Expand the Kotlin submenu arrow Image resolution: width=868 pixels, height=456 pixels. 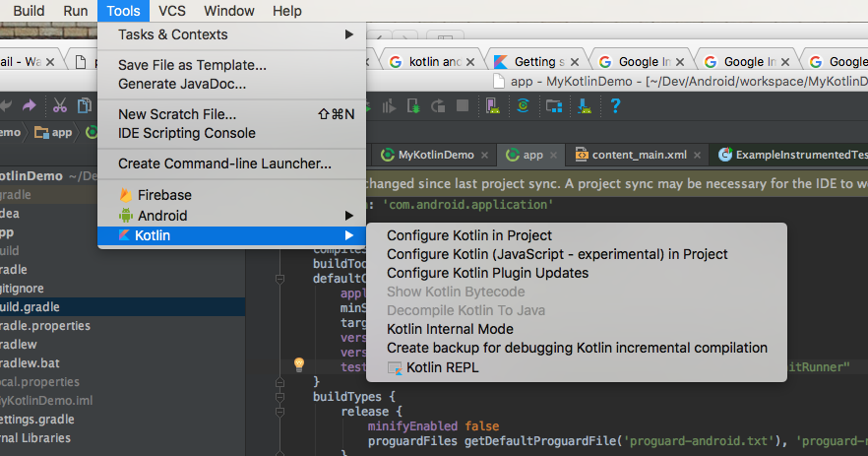click(x=348, y=235)
